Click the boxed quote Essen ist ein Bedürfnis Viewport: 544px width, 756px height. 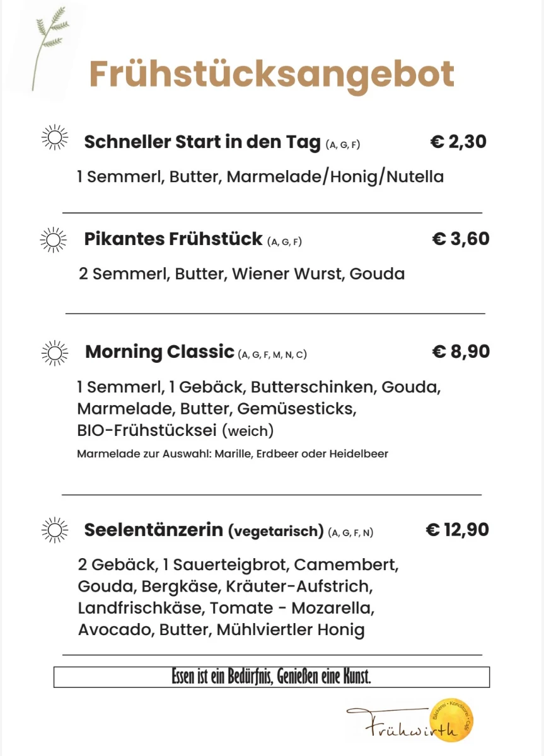click(272, 677)
